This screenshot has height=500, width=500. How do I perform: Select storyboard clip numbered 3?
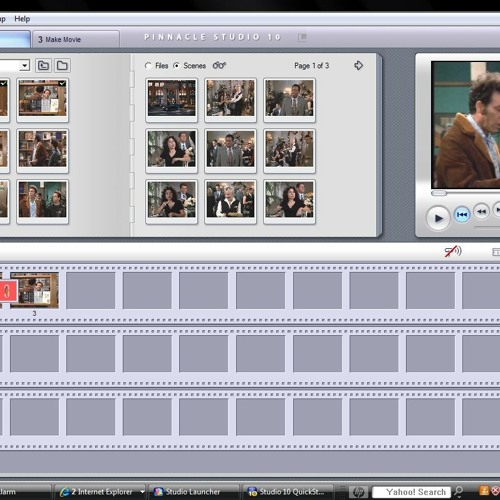pyautogui.click(x=35, y=290)
